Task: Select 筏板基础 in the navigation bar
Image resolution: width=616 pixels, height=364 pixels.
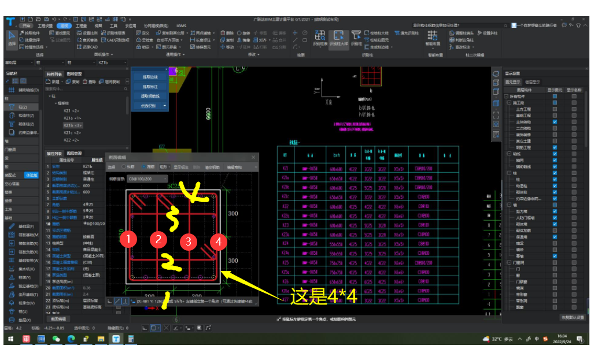Action: click(24, 235)
